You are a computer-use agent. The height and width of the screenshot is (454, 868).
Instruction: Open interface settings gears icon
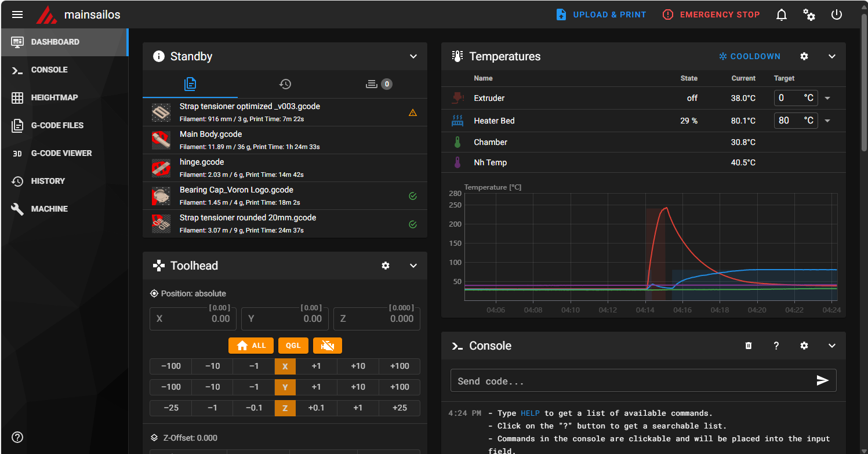pyautogui.click(x=809, y=15)
